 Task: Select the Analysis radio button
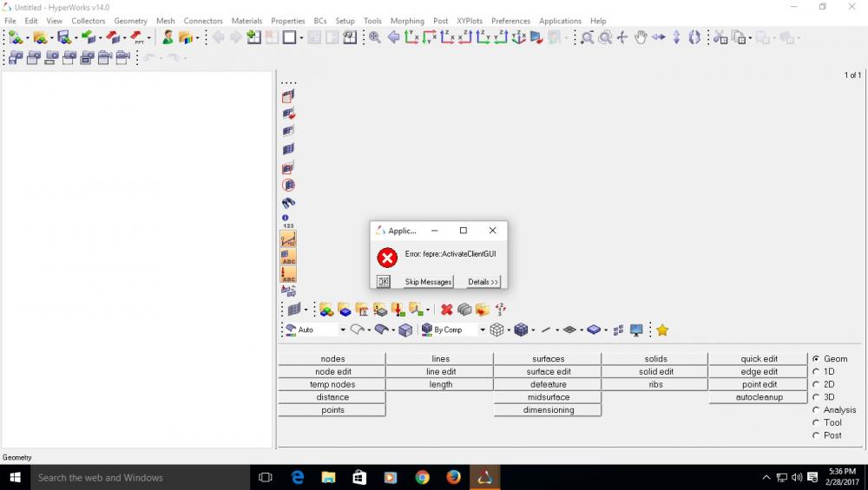pos(816,410)
